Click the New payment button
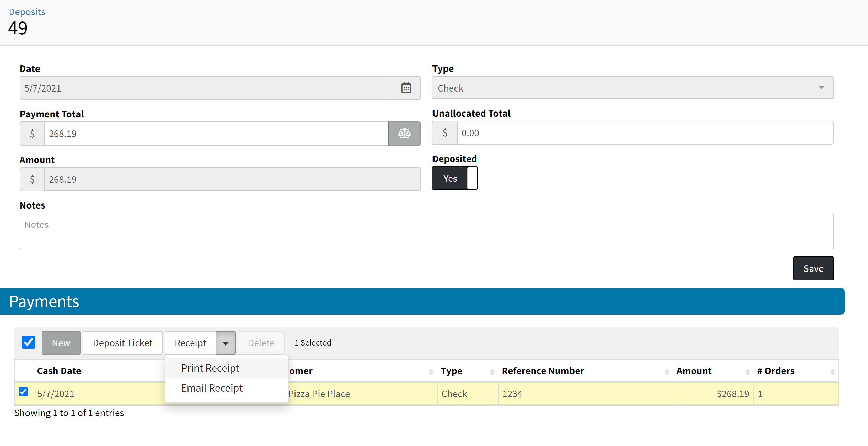The width and height of the screenshot is (868, 446). (x=61, y=343)
